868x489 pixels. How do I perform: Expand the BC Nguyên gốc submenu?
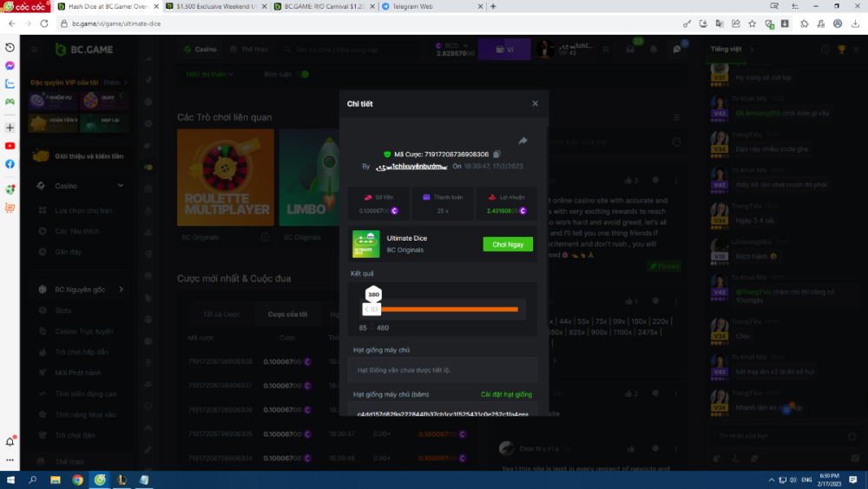click(121, 289)
